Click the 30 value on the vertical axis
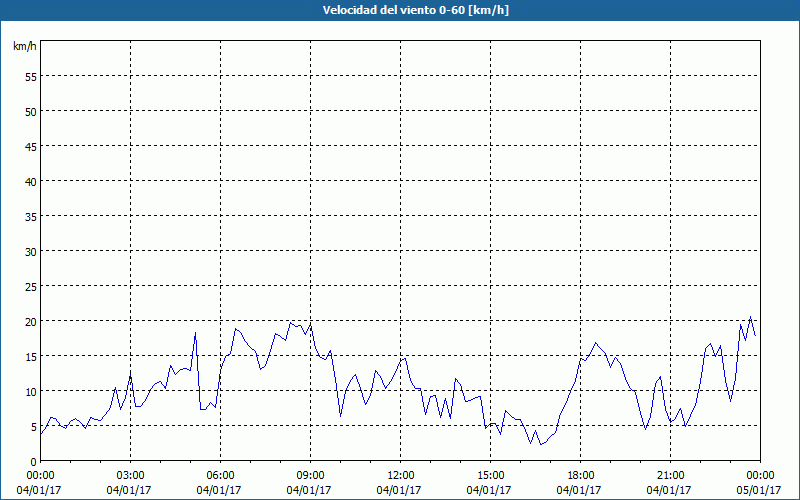Screen dimensions: 800x500 (31, 252)
